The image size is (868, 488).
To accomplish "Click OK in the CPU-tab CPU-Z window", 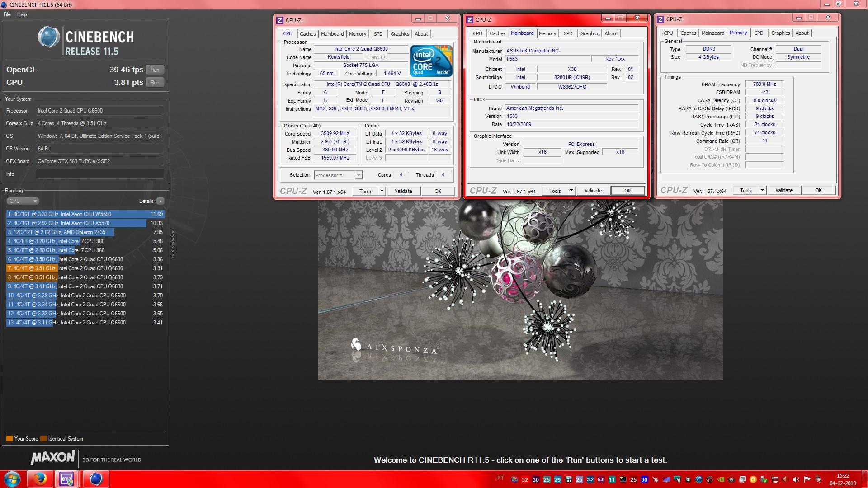I will coord(438,191).
